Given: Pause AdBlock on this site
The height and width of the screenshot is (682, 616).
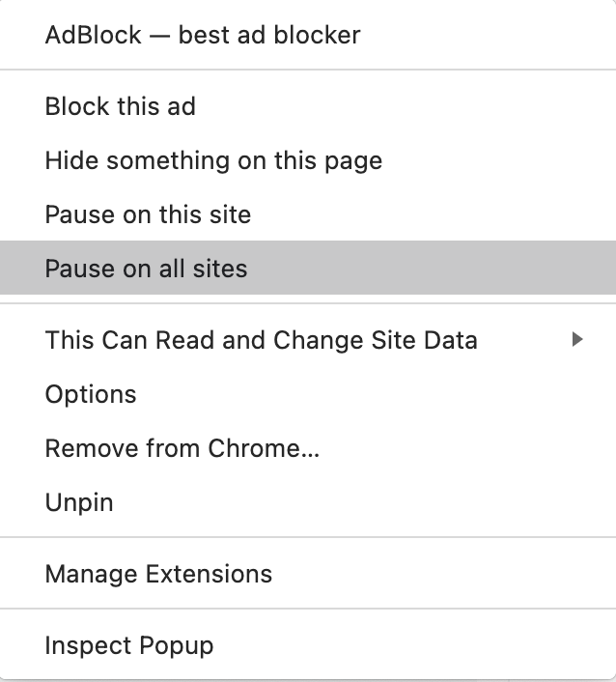Looking at the screenshot, I should tap(148, 214).
